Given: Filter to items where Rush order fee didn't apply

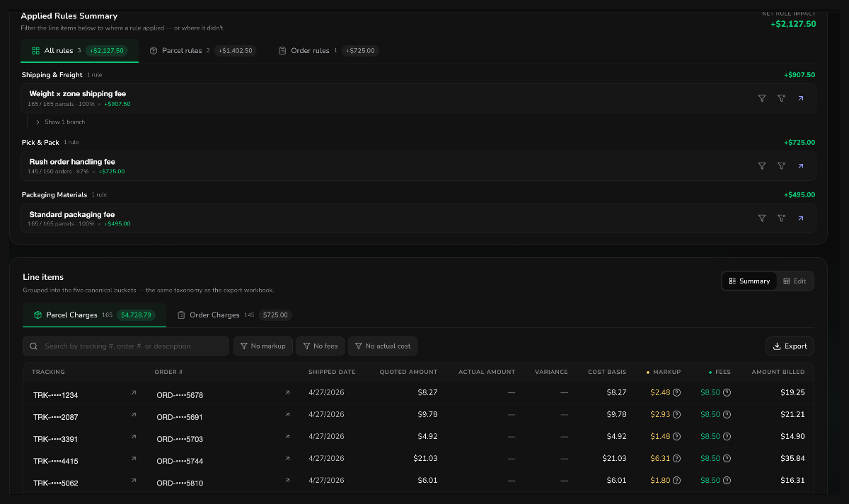Looking at the screenshot, I should (781, 166).
